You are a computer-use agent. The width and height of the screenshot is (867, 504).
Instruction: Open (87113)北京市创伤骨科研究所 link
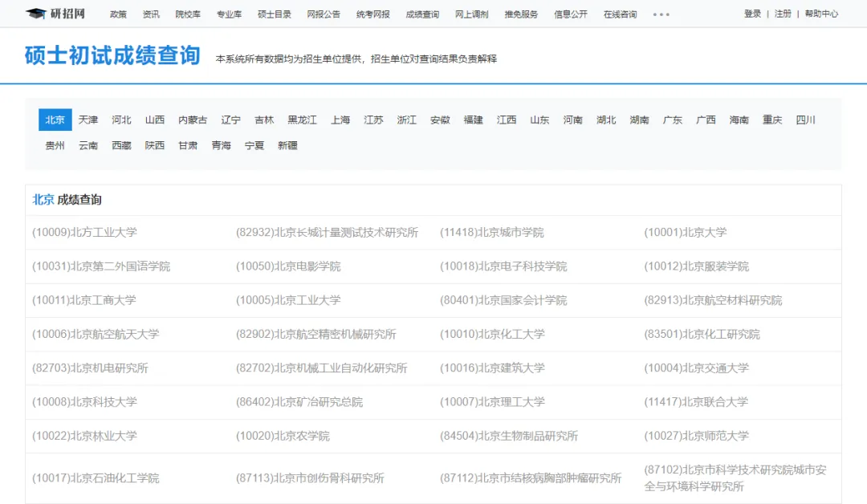(x=310, y=478)
